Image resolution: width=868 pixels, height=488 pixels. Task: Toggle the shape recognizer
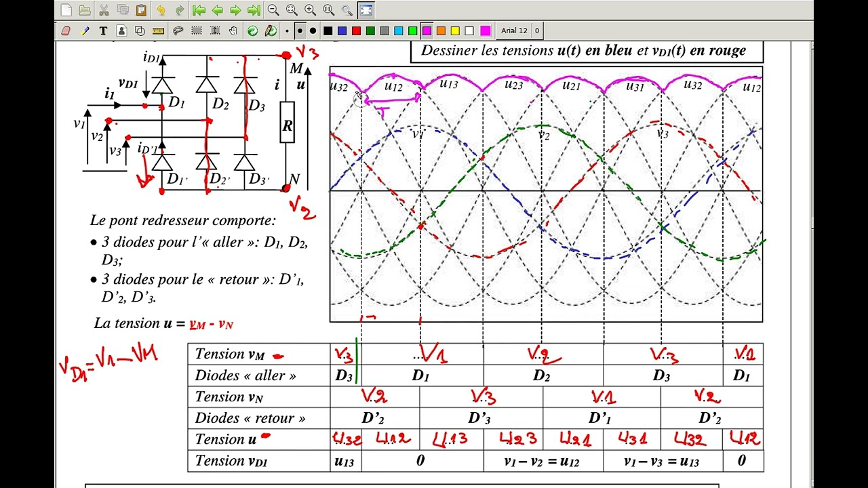pyautogui.click(x=140, y=30)
